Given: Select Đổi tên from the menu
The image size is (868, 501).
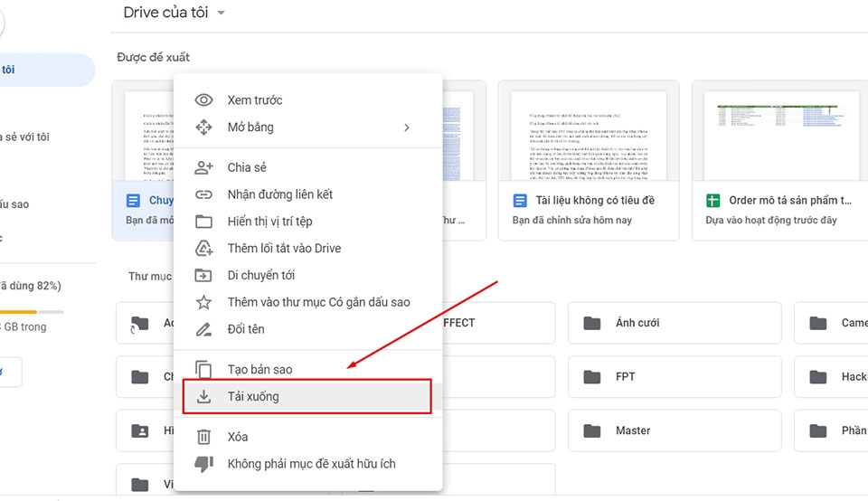Looking at the screenshot, I should tap(307, 329).
